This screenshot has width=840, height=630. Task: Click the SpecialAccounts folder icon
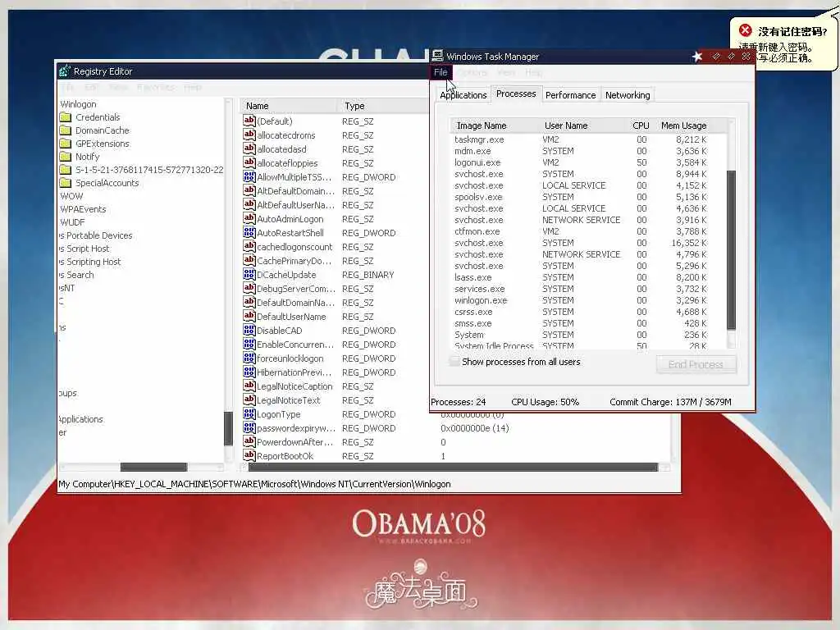point(66,183)
